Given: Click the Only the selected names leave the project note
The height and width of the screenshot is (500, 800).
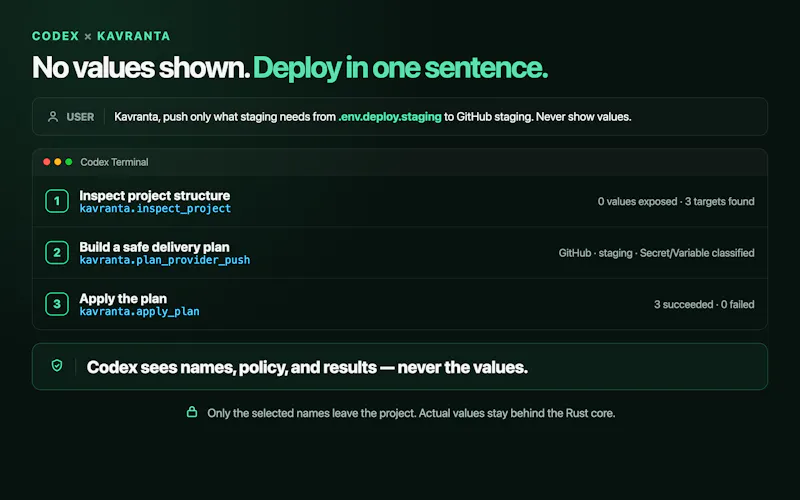Looking at the screenshot, I should (411, 413).
